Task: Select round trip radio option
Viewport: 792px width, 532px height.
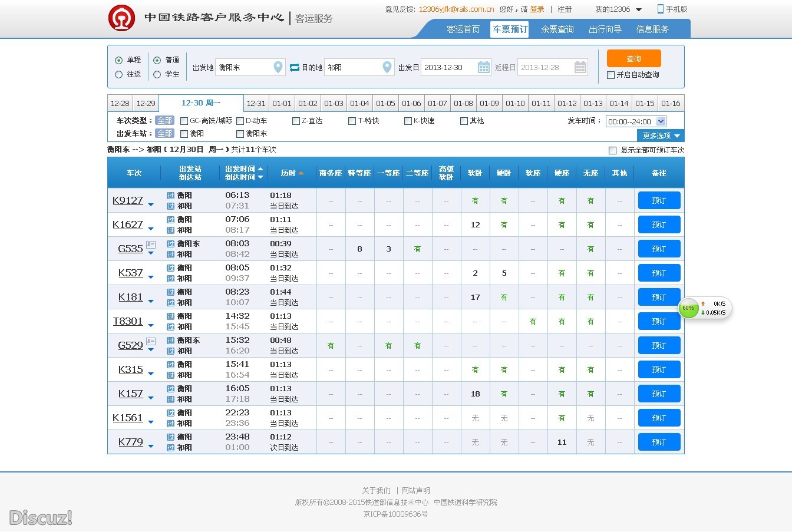Action: [x=119, y=74]
